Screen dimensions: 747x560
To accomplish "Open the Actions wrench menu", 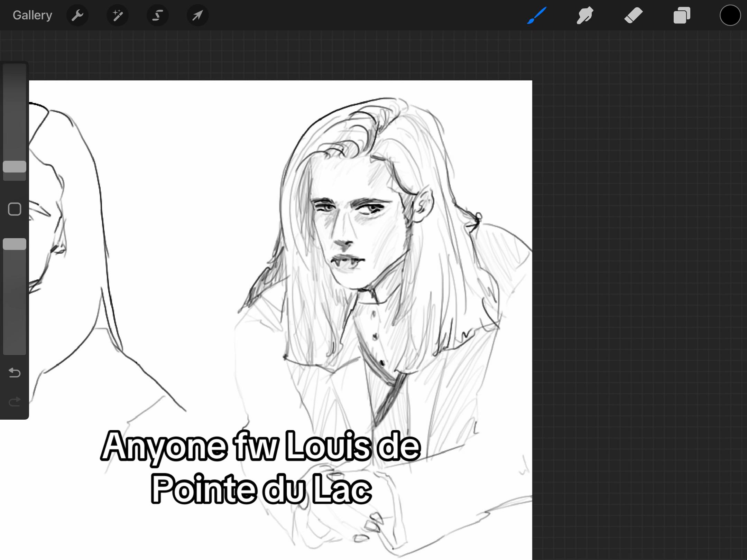I will (x=77, y=15).
